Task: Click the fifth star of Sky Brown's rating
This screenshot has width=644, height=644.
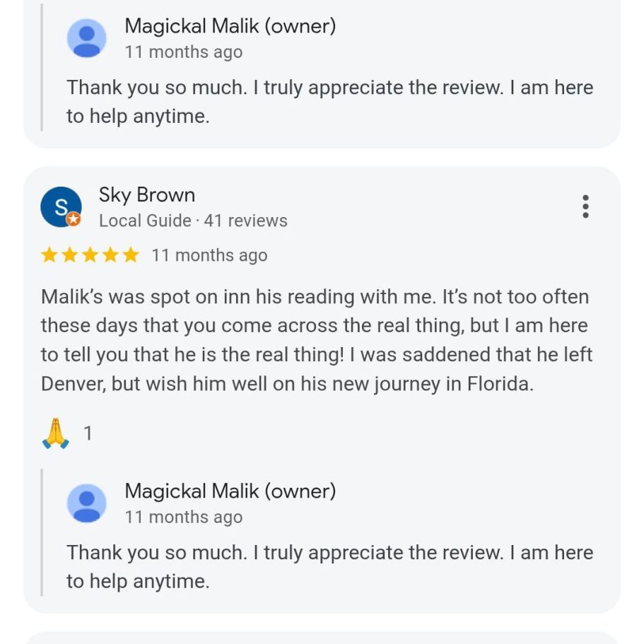Action: [131, 255]
